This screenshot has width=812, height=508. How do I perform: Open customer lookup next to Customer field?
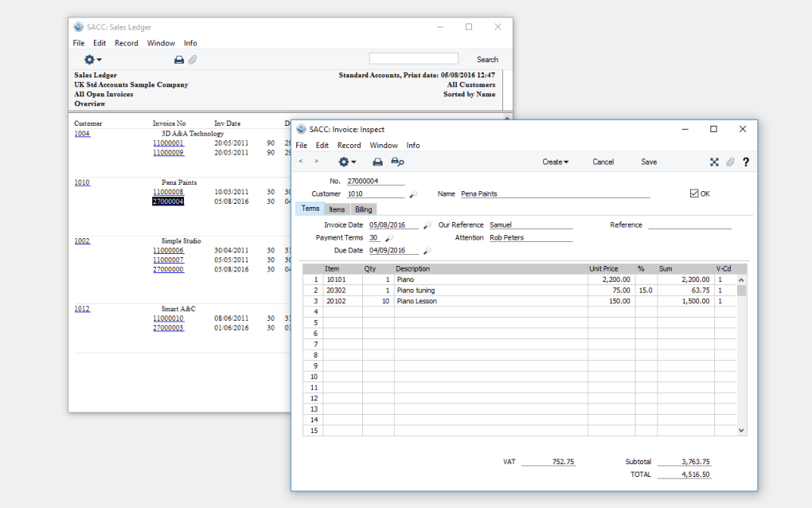point(413,194)
